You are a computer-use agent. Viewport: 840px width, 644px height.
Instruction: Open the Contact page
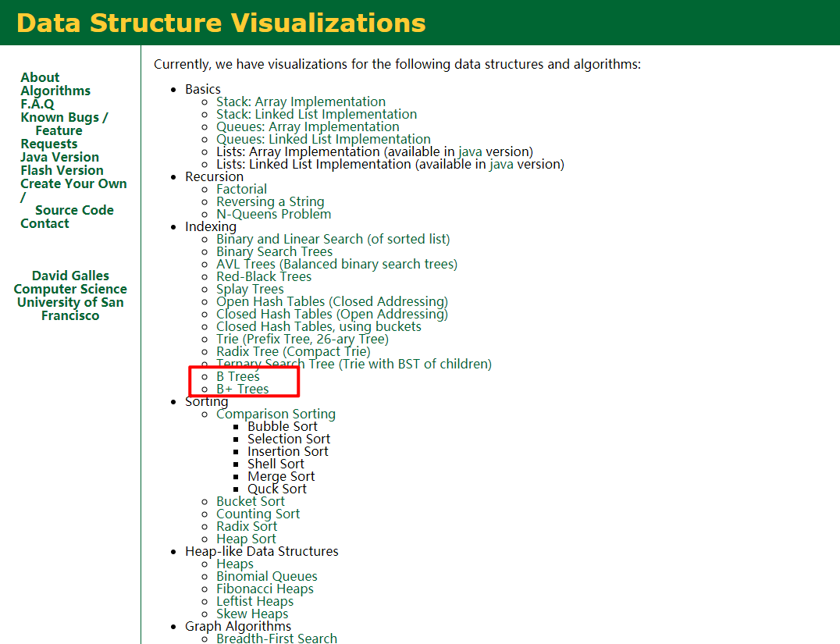44,223
